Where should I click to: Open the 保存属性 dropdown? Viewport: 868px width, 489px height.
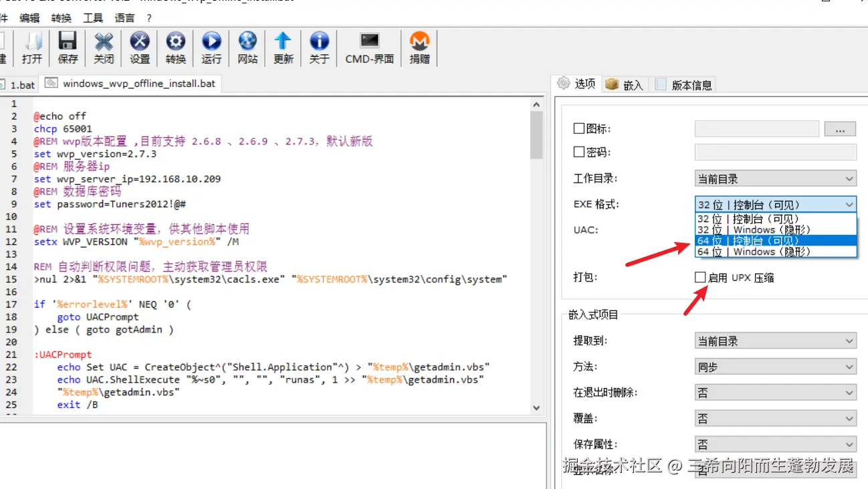click(x=776, y=444)
